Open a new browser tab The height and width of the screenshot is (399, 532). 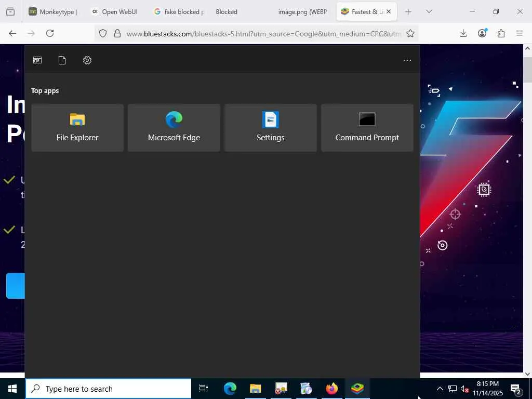408,11
